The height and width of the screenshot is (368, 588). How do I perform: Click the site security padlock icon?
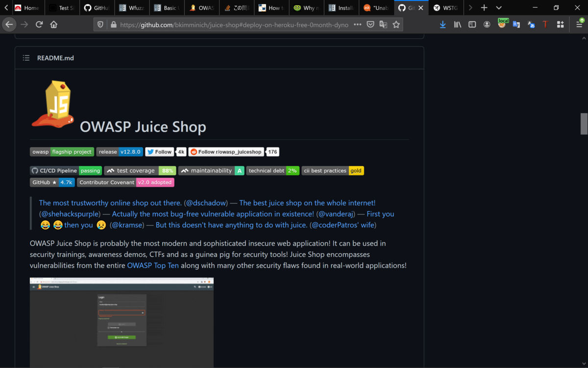pyautogui.click(x=114, y=25)
